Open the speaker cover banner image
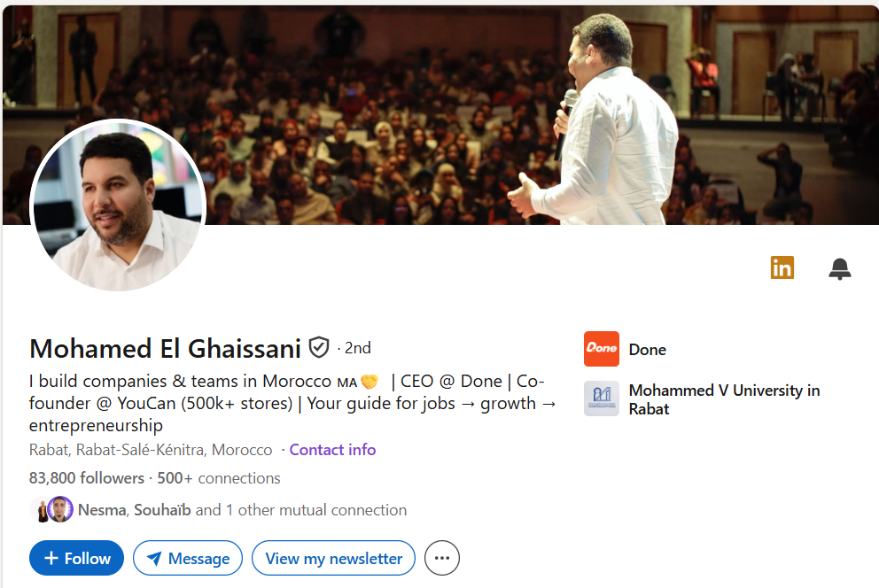Image resolution: width=879 pixels, height=588 pixels. [440, 115]
